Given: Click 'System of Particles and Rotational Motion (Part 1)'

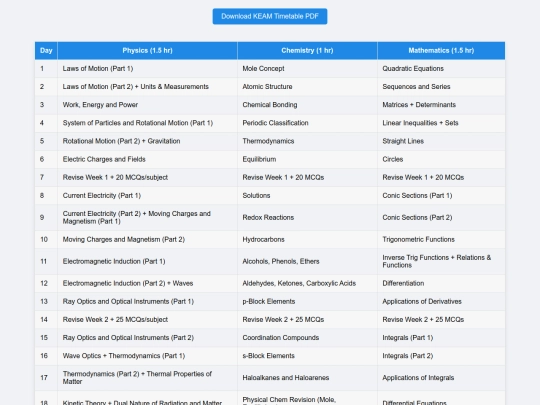Looking at the screenshot, I should coord(147,123).
